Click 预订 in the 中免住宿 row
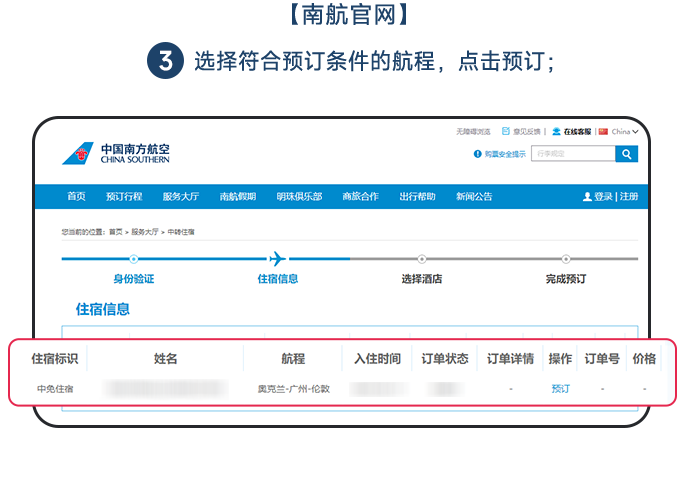The image size is (696, 491). tap(560, 389)
